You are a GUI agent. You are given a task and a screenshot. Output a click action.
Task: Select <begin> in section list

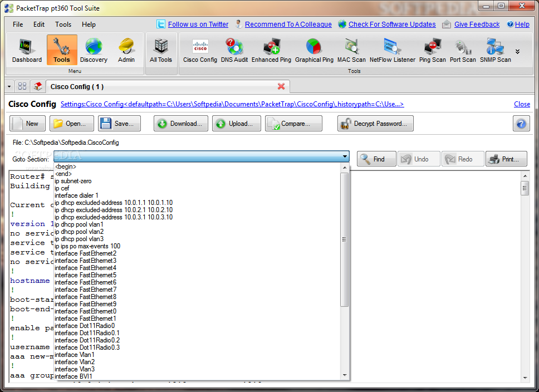197,166
